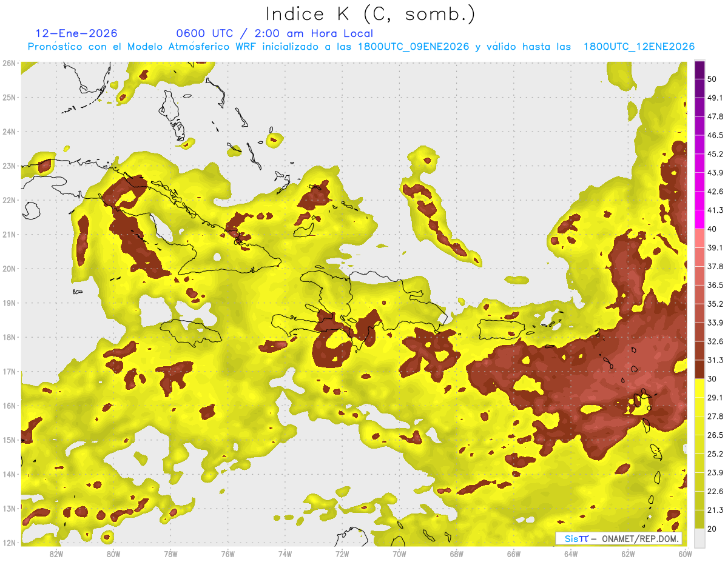Click the "72W" longitude axis label
Image resolution: width=728 pixels, height=562 pixels.
342,554
